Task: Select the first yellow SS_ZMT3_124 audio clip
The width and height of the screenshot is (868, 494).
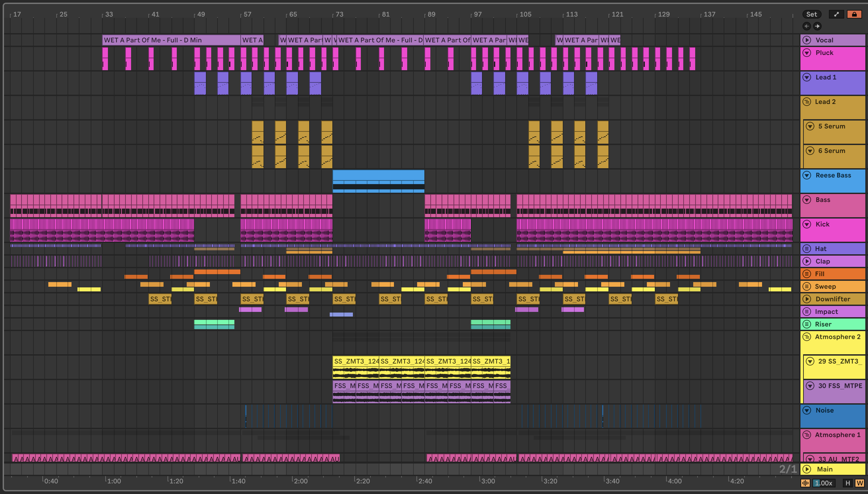Action: click(356, 367)
